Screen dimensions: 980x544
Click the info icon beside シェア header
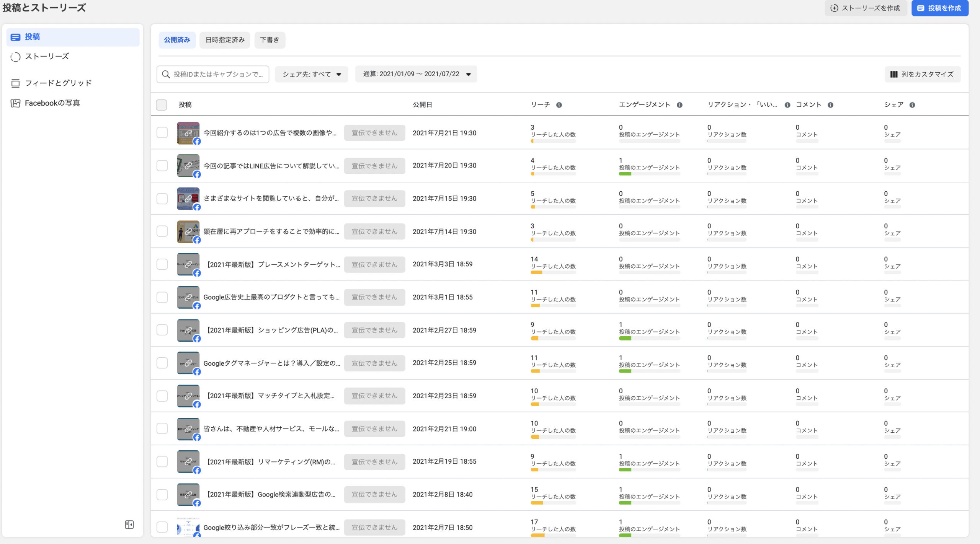click(x=912, y=105)
